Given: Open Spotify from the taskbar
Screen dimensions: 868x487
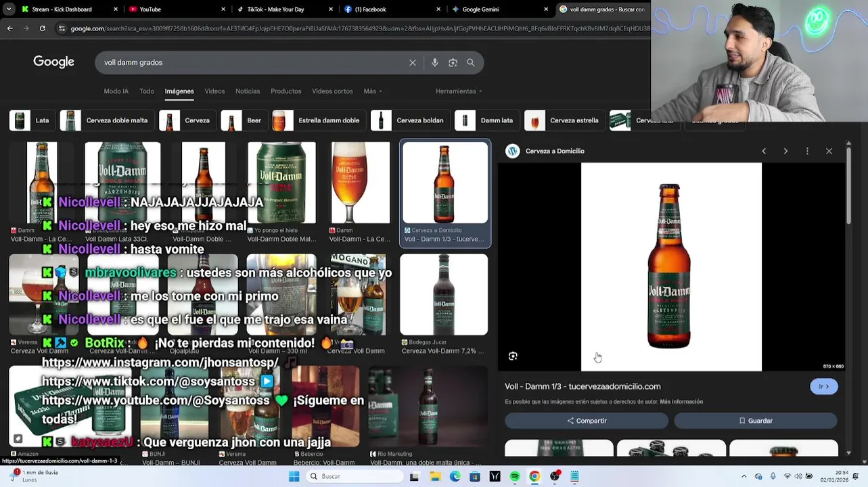Looking at the screenshot, I should 515,476.
